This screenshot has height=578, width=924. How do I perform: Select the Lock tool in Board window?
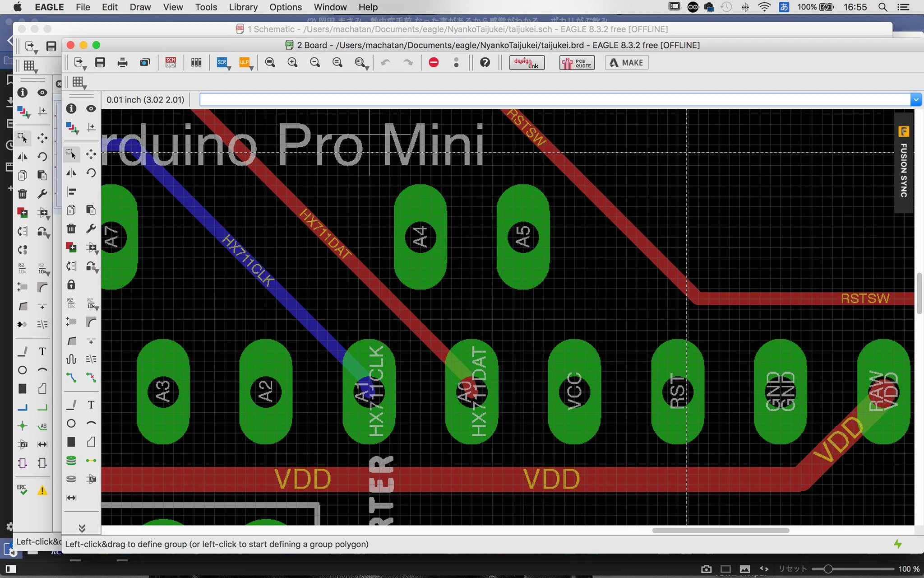coord(71,284)
